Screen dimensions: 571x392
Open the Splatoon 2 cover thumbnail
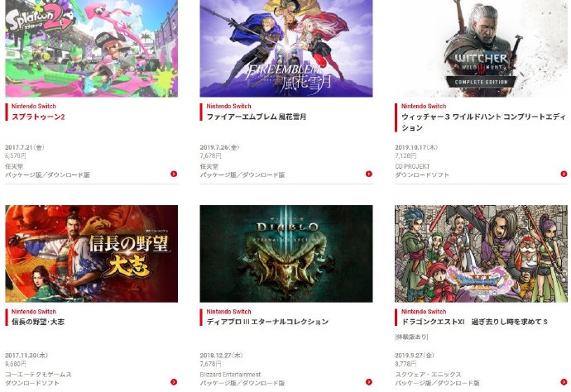91,49
